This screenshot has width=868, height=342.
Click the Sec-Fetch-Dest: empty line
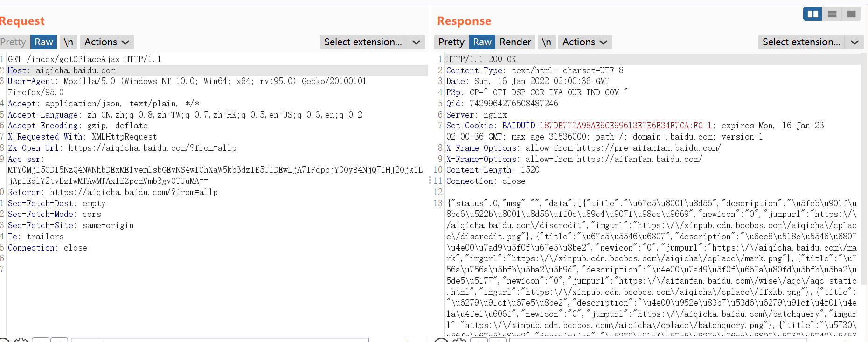click(57, 203)
